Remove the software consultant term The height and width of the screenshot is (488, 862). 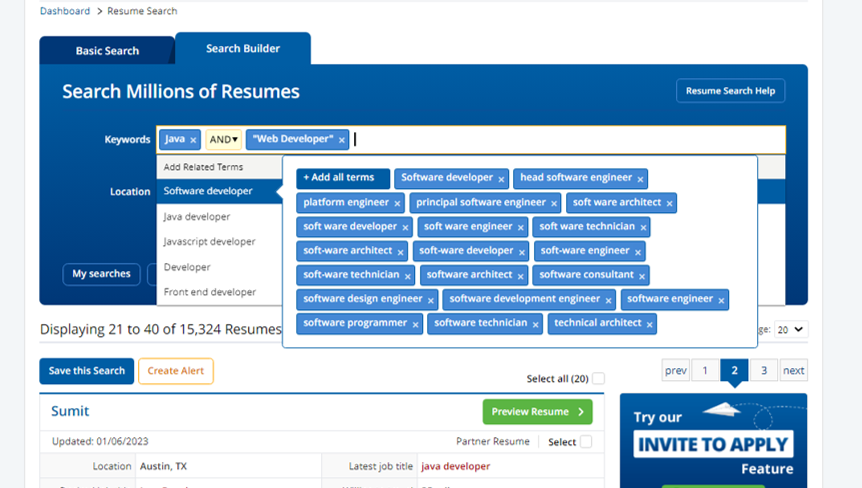(642, 276)
